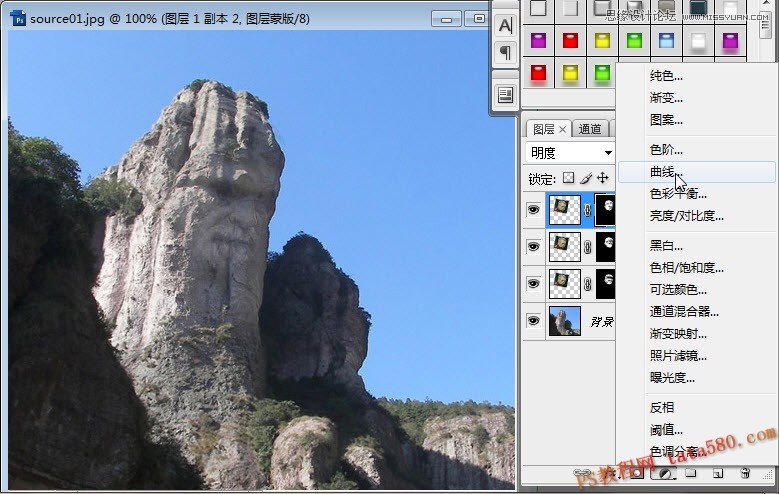This screenshot has width=779, height=494.
Task: Choose 色彩平衡... from the menu
Action: [x=678, y=194]
